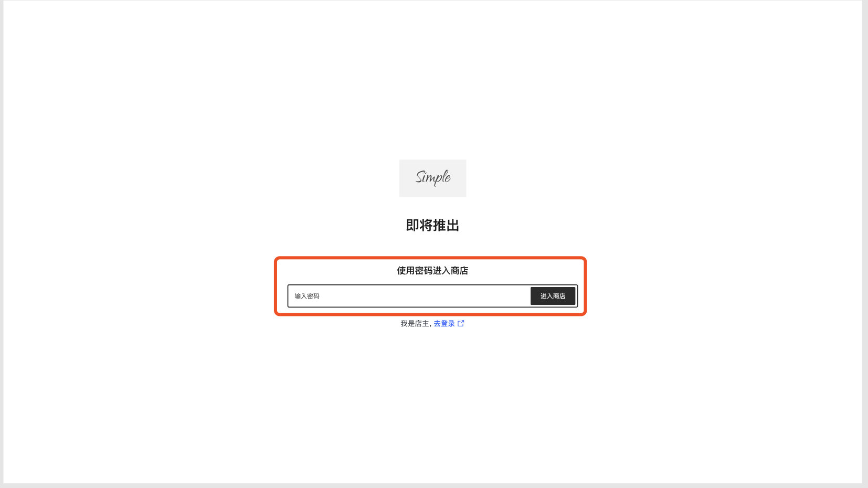Click the small arrow-out-of-box icon after 去登录
The image size is (868, 488).
pos(461,323)
